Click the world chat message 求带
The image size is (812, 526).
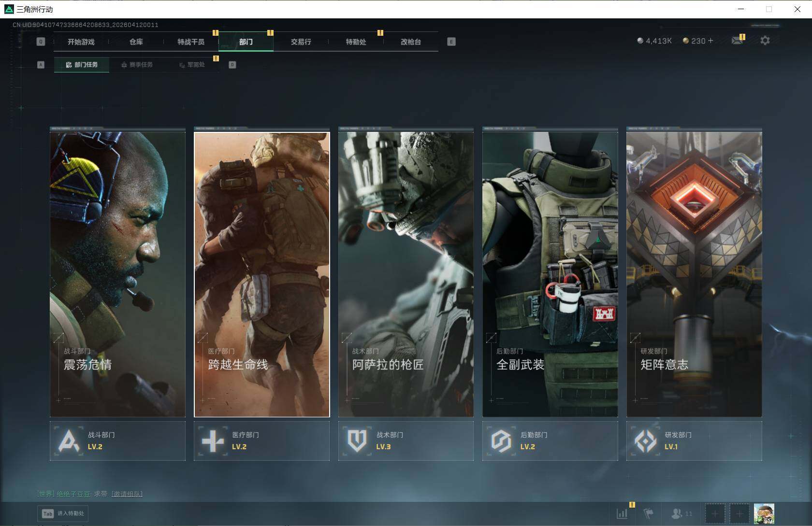[101, 494]
